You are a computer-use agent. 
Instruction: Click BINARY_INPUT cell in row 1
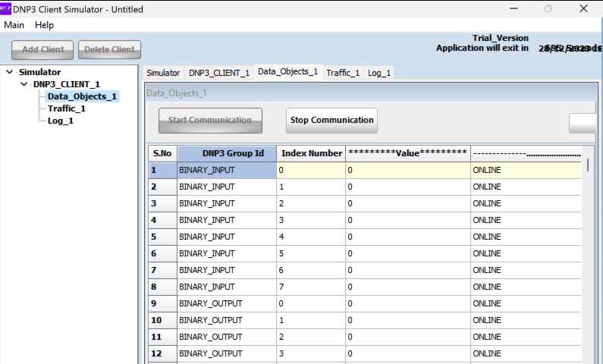tap(227, 171)
